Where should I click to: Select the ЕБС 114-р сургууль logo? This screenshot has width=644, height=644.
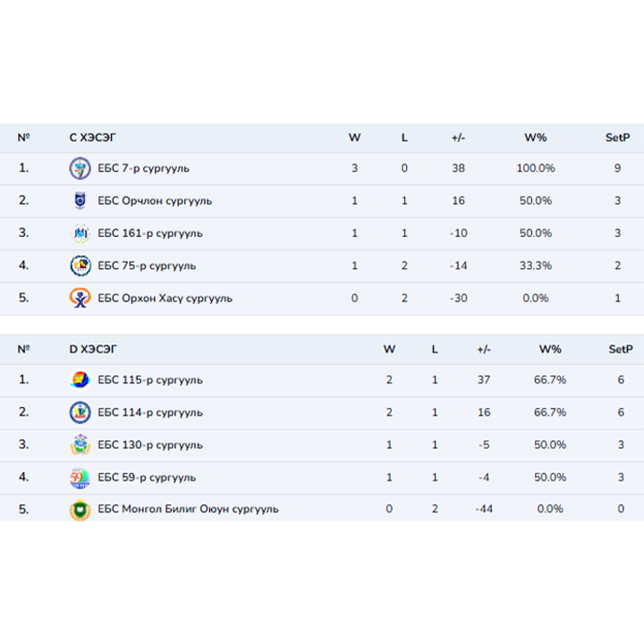click(80, 412)
